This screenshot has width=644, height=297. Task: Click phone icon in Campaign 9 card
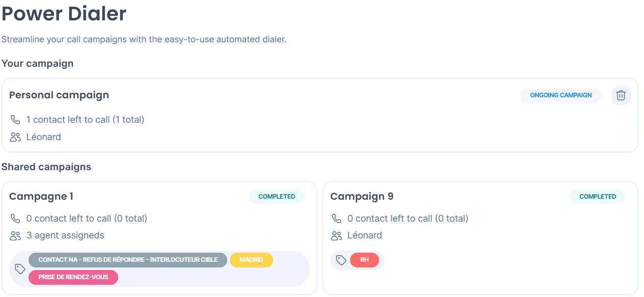point(336,219)
